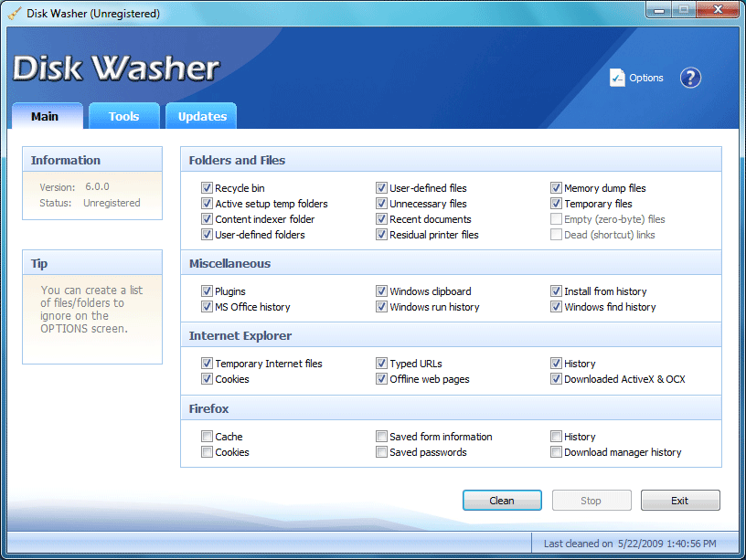Click the Tip panel header
Image resolution: width=746 pixels, height=560 pixels.
point(92,263)
